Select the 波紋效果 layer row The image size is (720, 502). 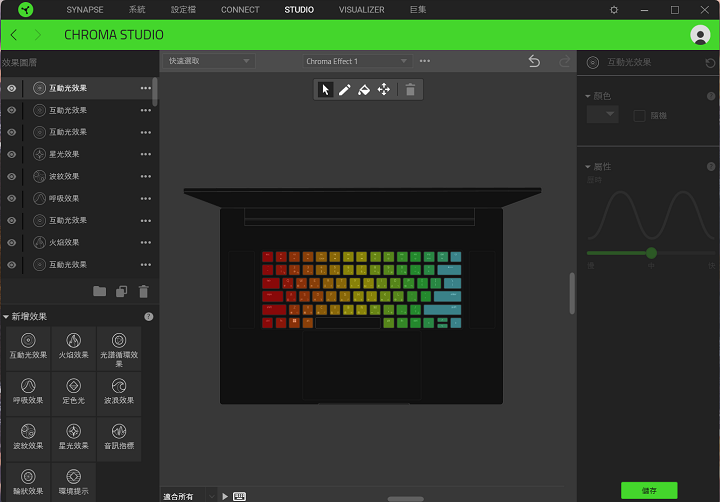click(79, 176)
